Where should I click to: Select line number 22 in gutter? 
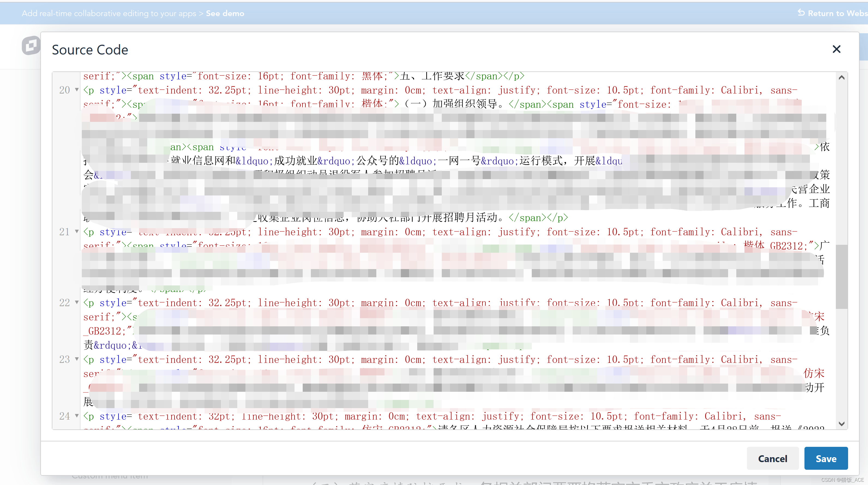click(64, 302)
